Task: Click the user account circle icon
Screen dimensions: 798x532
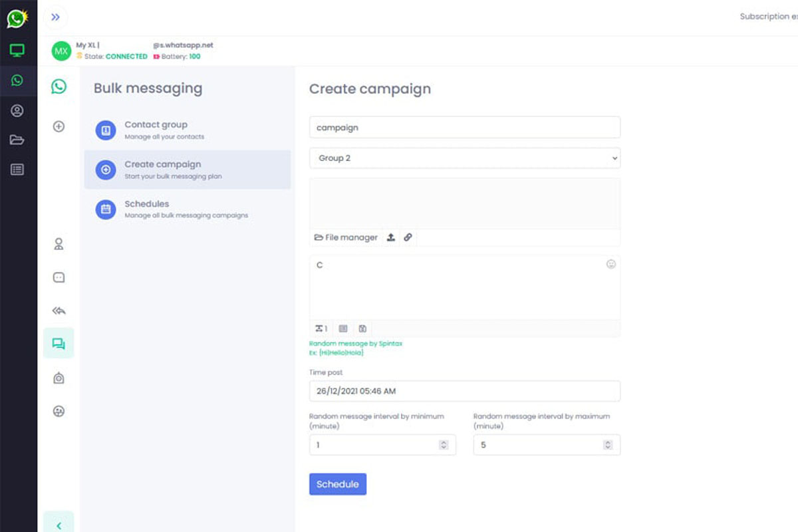Action: point(17,110)
